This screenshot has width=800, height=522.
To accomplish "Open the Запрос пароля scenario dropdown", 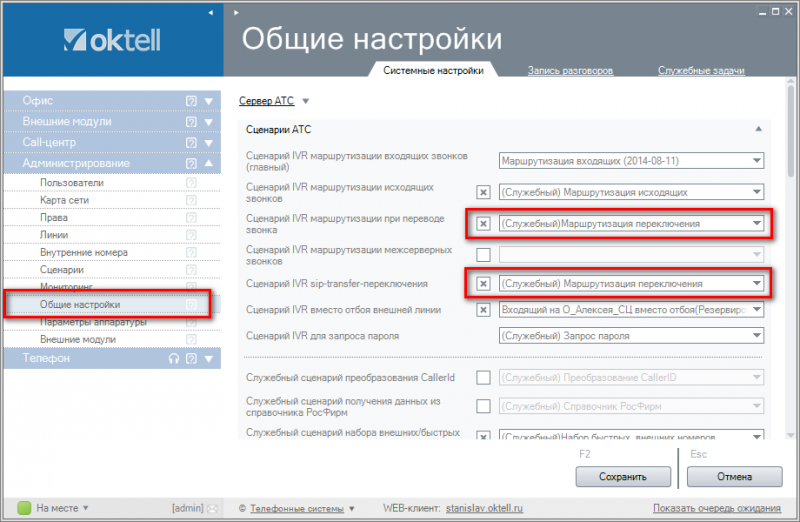I will (631, 336).
